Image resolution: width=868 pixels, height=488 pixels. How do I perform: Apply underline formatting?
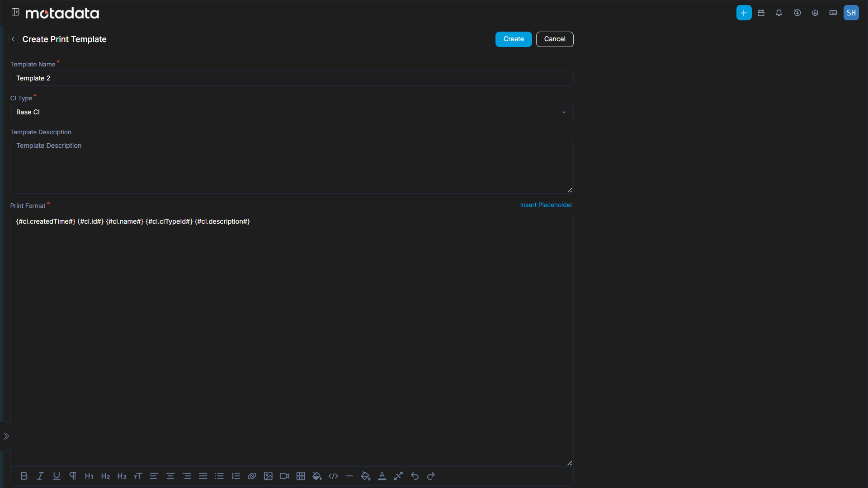pos(57,476)
